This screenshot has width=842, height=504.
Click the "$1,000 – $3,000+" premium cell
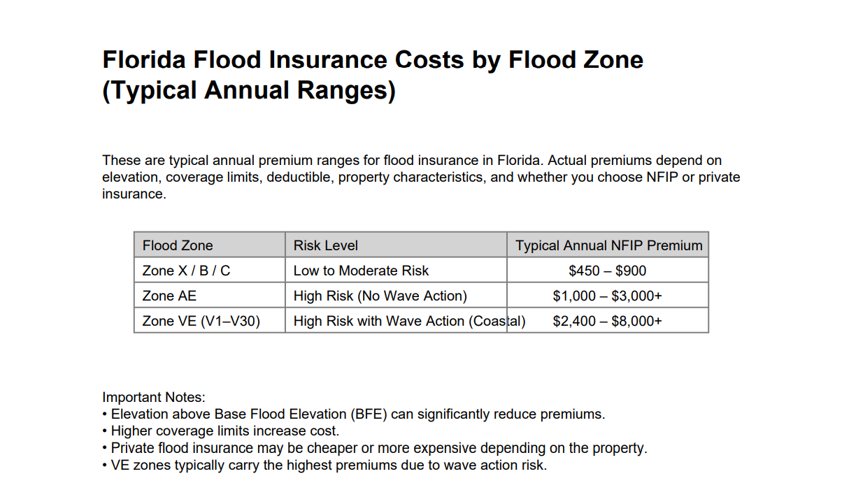[x=607, y=296]
